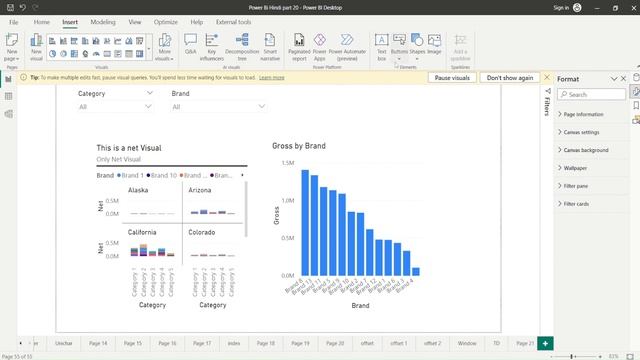This screenshot has height=360, width=640.
Task: Click the New visual icon
Action: [x=36, y=40]
